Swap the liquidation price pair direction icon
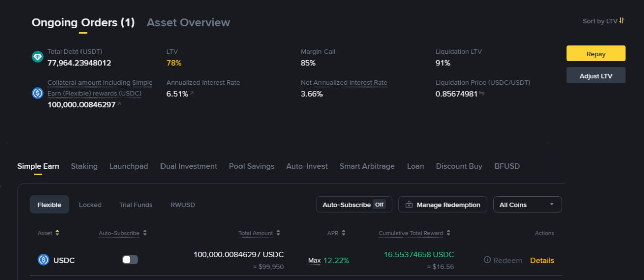Screen dimensions: 644x280 click(481, 93)
